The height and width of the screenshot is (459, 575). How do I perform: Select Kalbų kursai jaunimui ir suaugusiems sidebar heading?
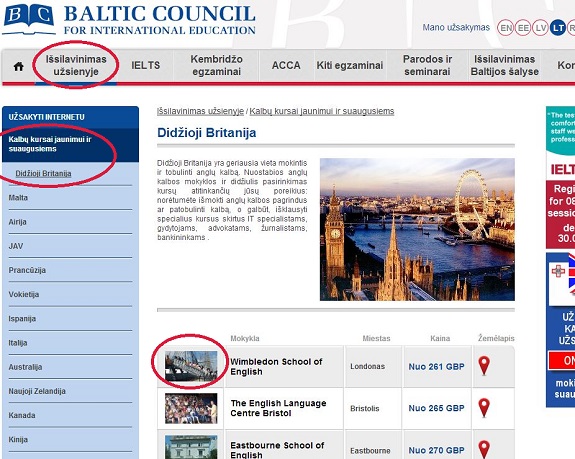click(x=70, y=144)
